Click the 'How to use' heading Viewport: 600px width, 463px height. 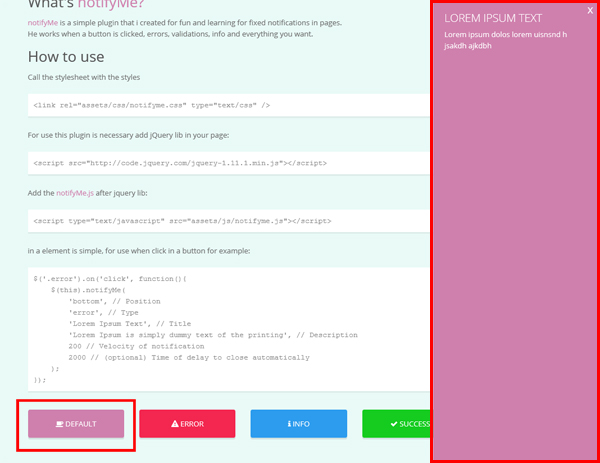point(66,57)
